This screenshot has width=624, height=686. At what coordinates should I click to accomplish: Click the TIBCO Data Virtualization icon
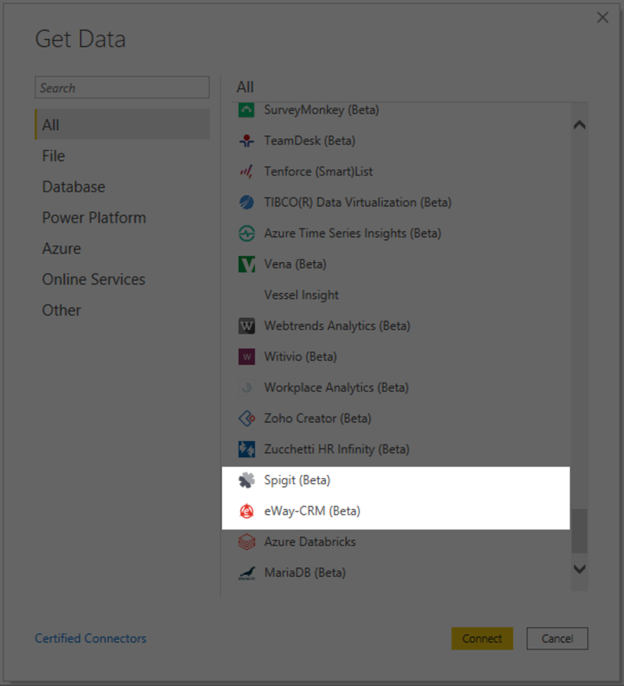[x=246, y=203]
